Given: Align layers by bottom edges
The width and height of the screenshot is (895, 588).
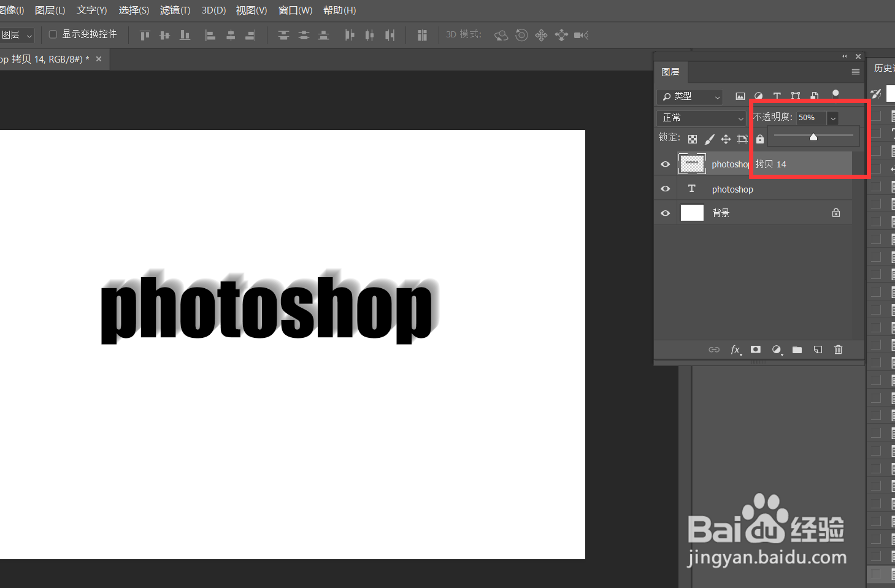Looking at the screenshot, I should [185, 35].
